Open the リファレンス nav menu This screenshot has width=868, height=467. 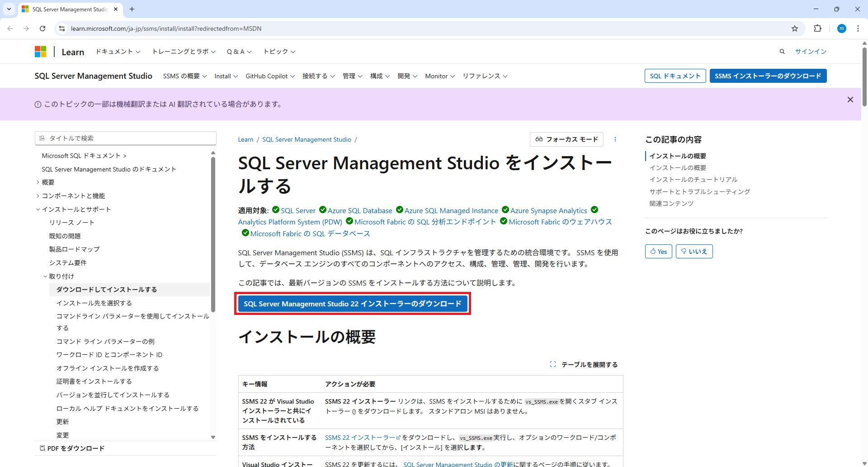click(x=485, y=76)
